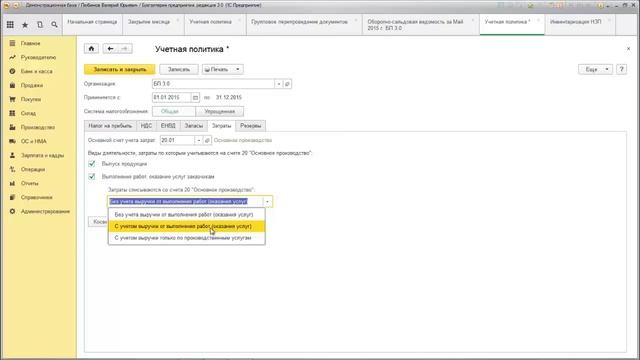Open Банк и касса section
Viewport: 640px width, 360px height.
coord(37,71)
